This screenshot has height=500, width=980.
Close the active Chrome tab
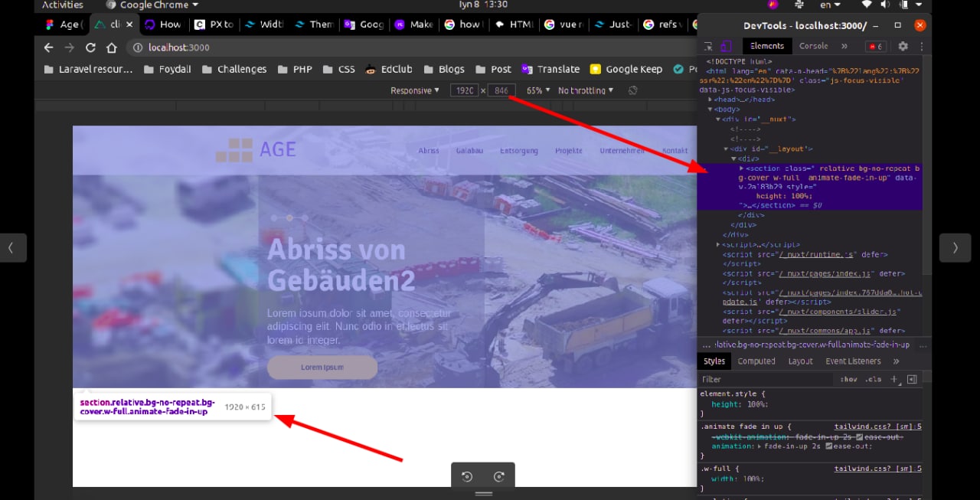pyautogui.click(x=129, y=25)
